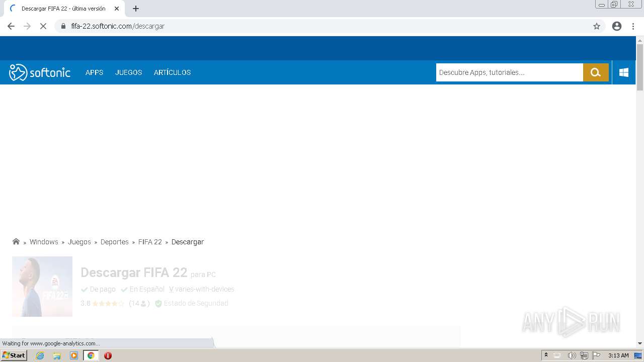644x362 pixels.
Task: Click the show desktop tray button
Action: click(x=638, y=355)
